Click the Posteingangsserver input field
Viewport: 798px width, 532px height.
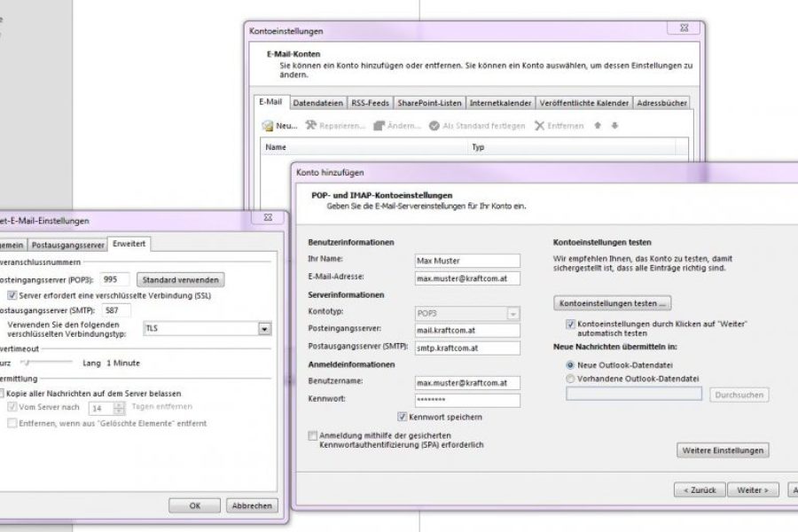click(x=467, y=330)
